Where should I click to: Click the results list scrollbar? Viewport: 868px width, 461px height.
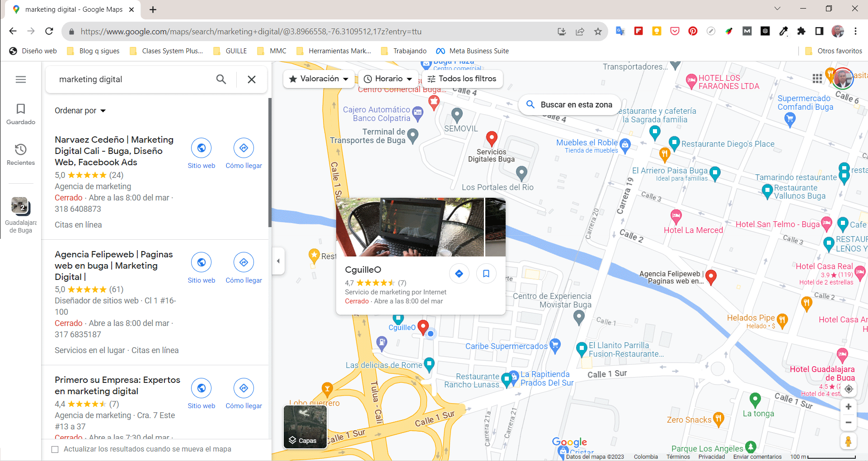[x=270, y=163]
